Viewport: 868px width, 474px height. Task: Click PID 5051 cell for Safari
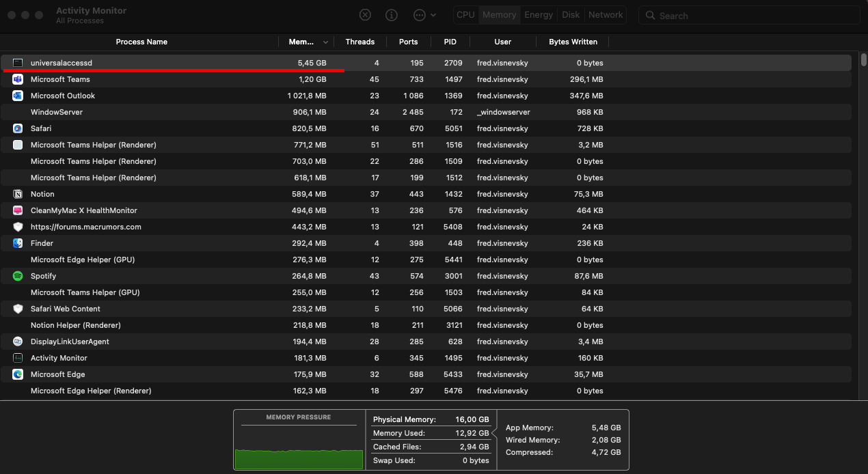(454, 128)
